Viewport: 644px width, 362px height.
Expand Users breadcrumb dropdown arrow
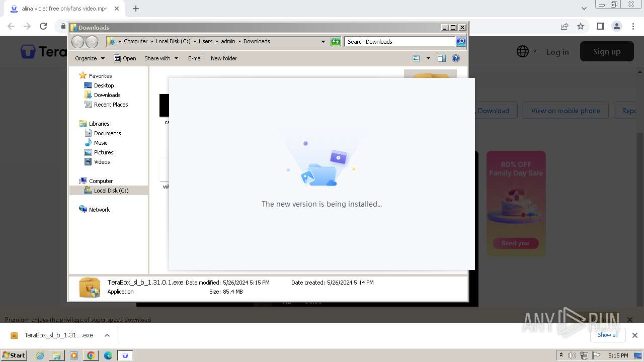(217, 42)
